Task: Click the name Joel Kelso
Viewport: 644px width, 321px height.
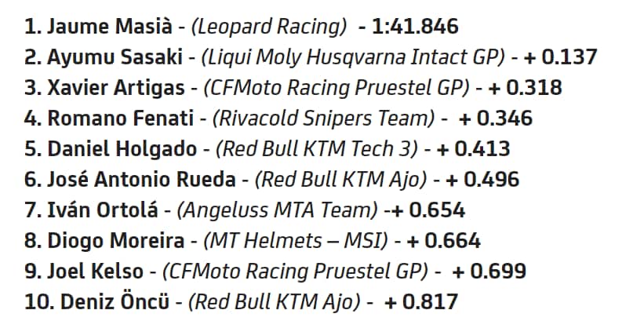Action: coord(96,272)
